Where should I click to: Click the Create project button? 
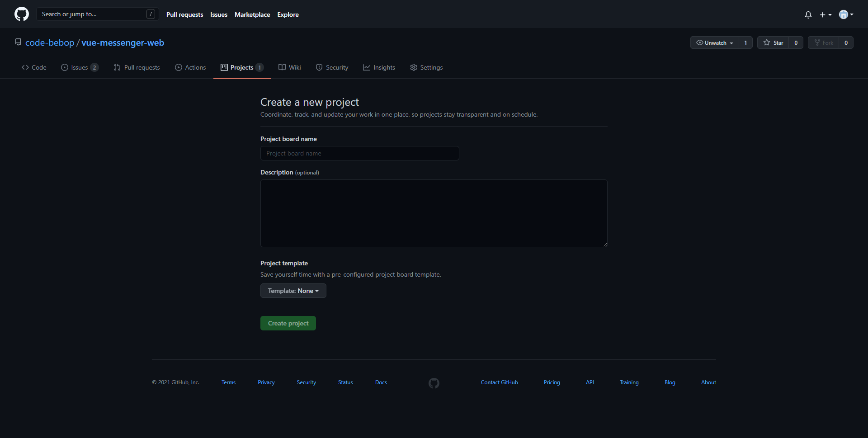[x=288, y=323]
